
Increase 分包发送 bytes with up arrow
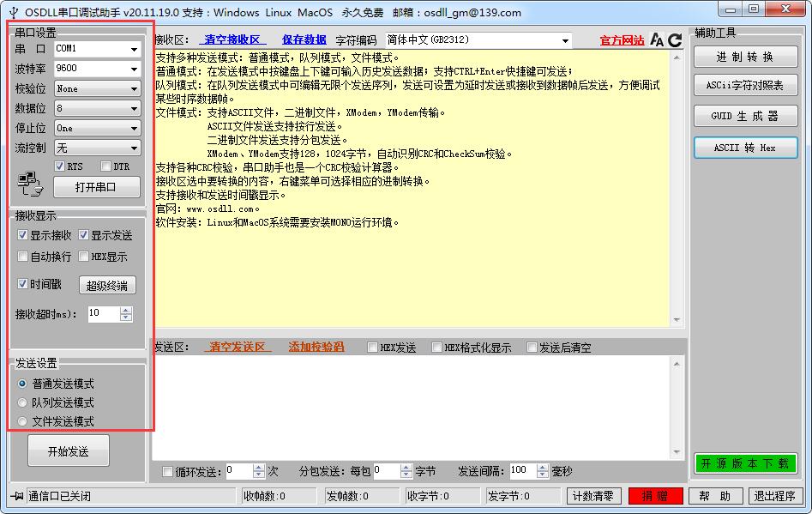click(x=407, y=468)
